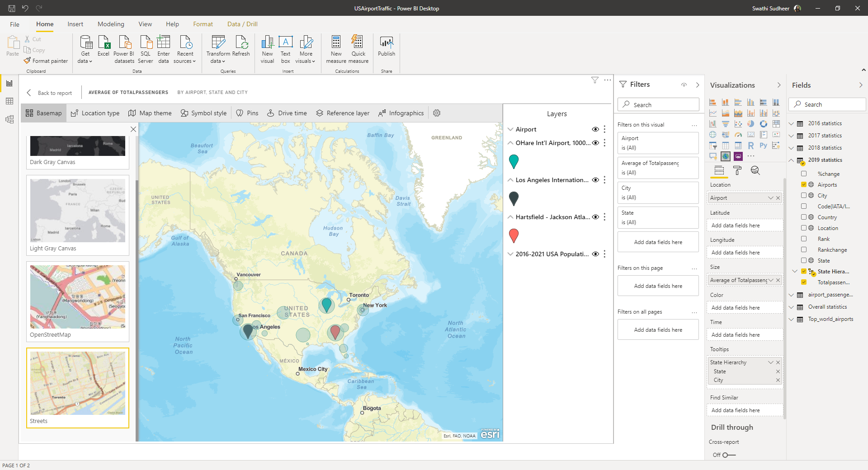
Task: Publish the report
Action: [x=387, y=46]
